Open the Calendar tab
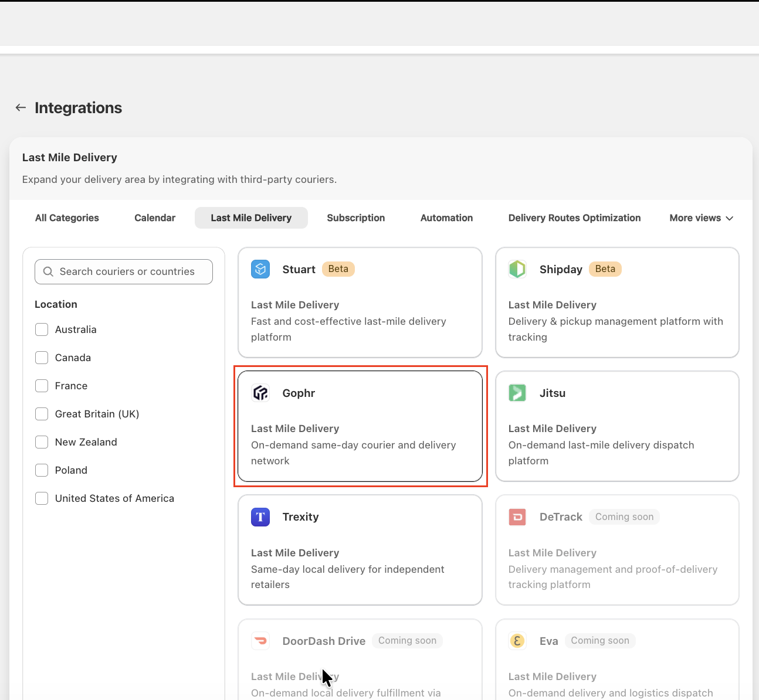Viewport: 759px width, 700px height. pyautogui.click(x=155, y=218)
